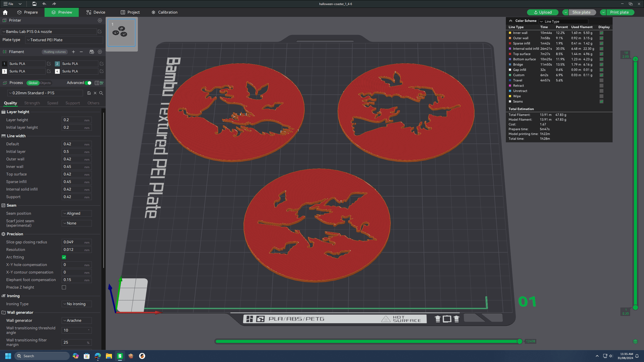
Task: Open Seam position Aligned dropdown
Action: point(77,213)
